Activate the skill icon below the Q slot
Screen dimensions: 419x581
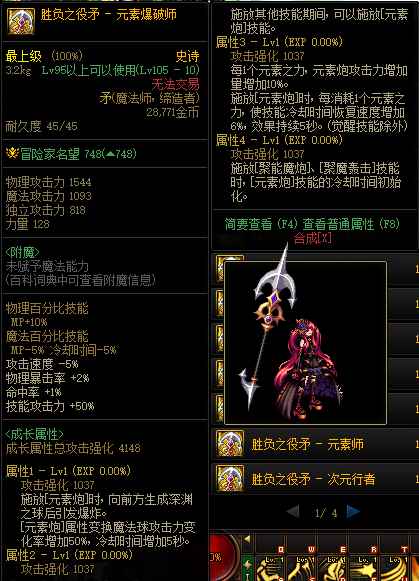[x=269, y=568]
